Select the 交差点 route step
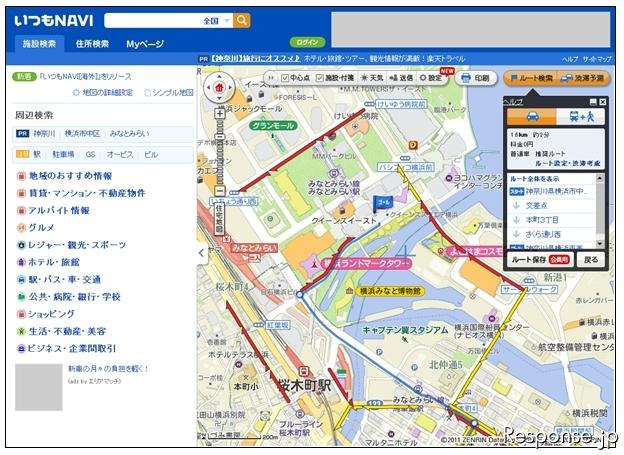 (552, 206)
